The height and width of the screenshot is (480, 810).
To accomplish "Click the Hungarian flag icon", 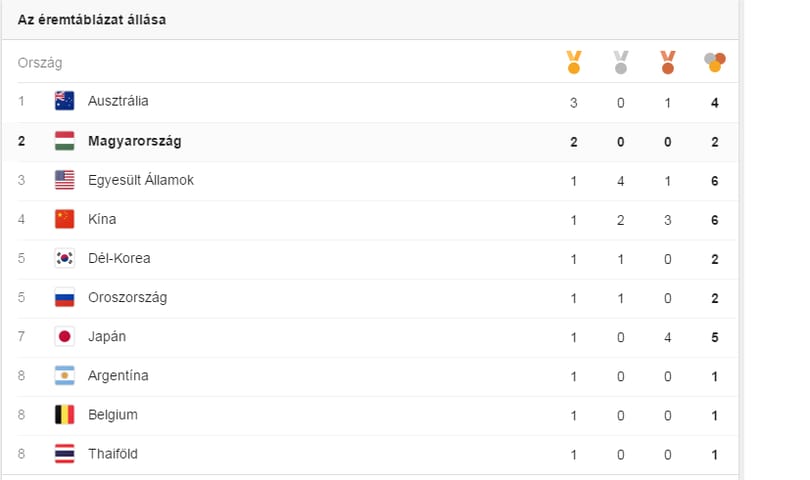I will (65, 141).
